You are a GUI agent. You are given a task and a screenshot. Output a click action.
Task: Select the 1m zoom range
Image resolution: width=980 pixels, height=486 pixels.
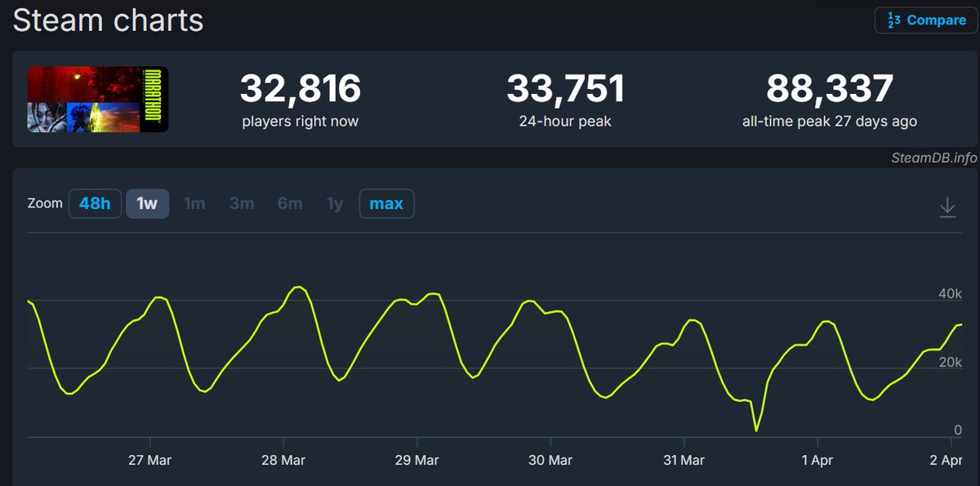click(x=194, y=203)
